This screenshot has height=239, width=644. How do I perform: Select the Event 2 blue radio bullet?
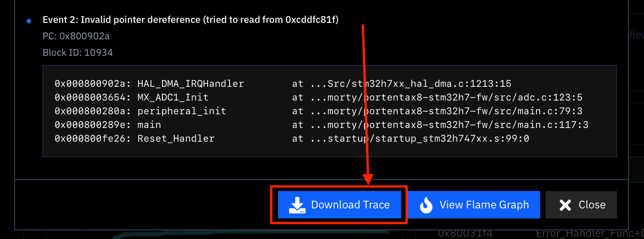pyautogui.click(x=29, y=21)
